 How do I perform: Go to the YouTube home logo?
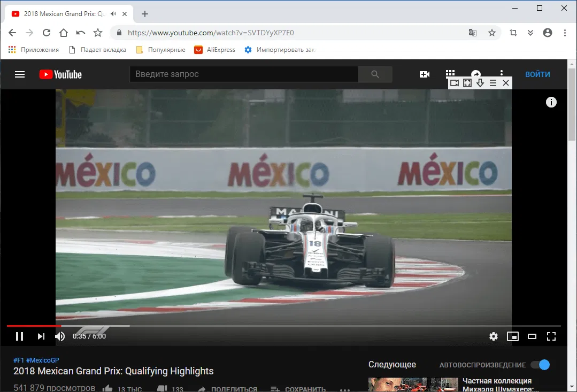click(60, 74)
